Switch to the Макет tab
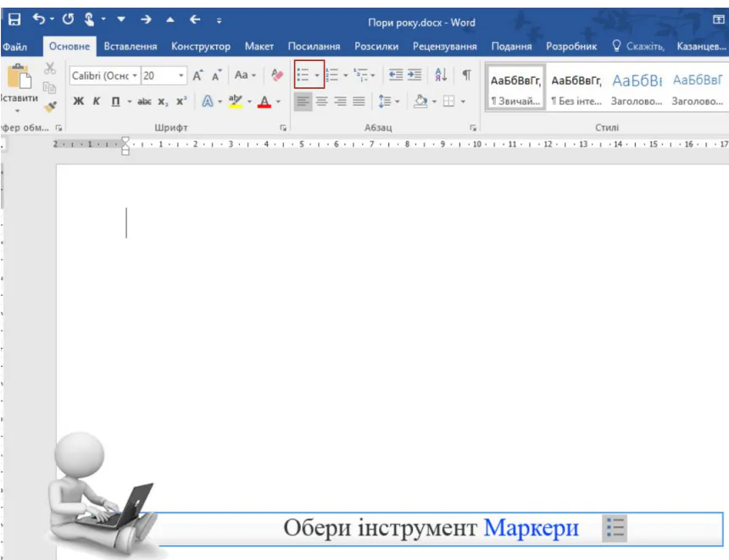Image resolution: width=729 pixels, height=560 pixels. tap(259, 47)
